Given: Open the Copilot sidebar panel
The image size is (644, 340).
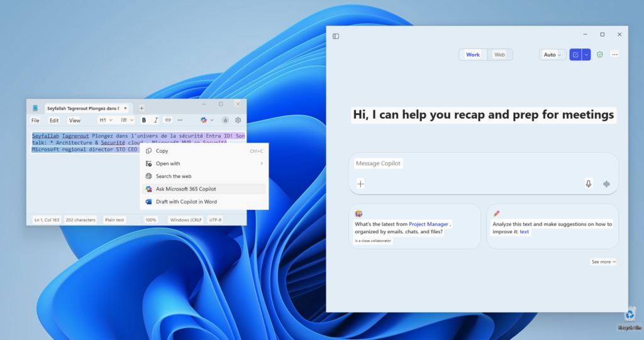Looking at the screenshot, I should tap(336, 36).
